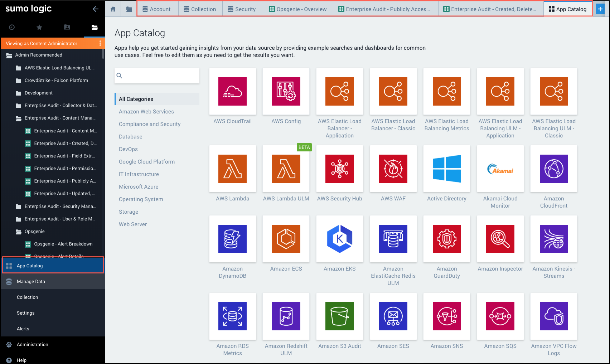Expand the Admin Recommended folder

click(x=9, y=55)
